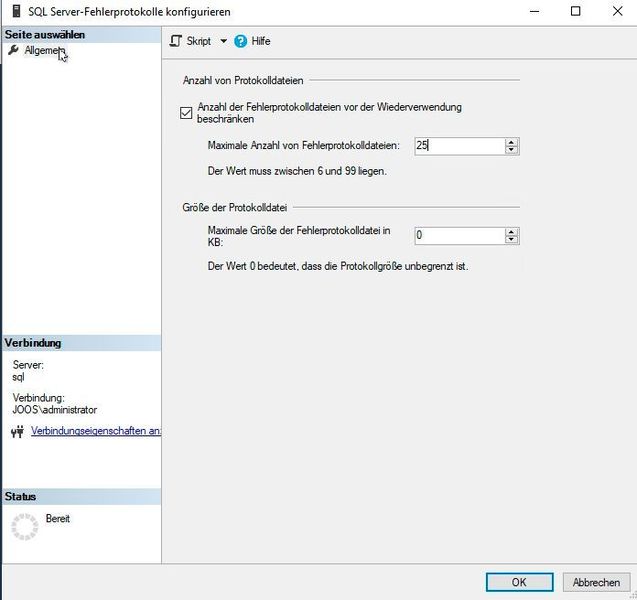Screen dimensions: 637x600
Task: Click the Bereit status spinner icon
Action: tap(24, 526)
